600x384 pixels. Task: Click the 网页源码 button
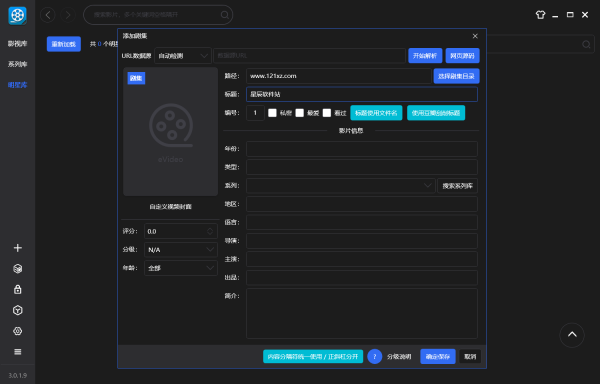coord(462,56)
